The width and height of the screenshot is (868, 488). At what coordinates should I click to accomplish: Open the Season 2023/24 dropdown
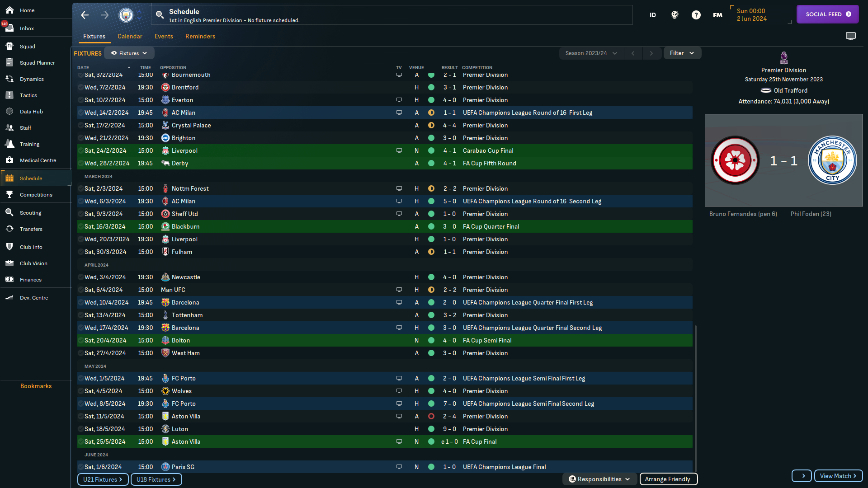[591, 53]
